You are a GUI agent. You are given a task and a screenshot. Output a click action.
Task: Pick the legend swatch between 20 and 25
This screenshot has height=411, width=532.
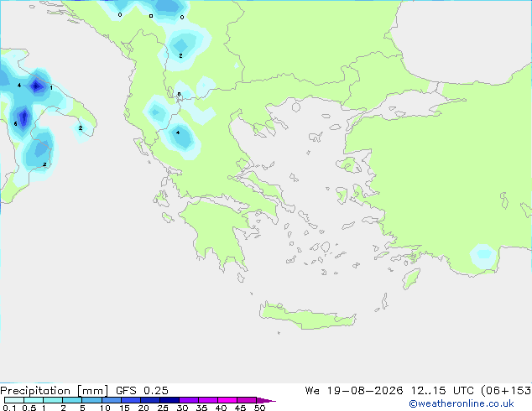click(x=149, y=400)
